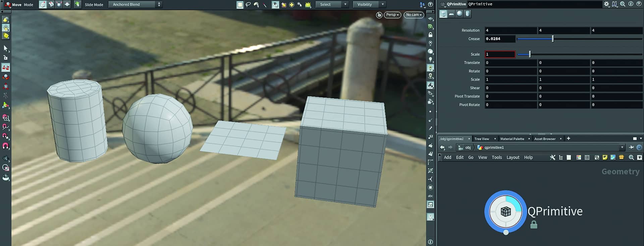The image size is (644, 246).
Task: Open the View menu in network editor
Action: 482,157
